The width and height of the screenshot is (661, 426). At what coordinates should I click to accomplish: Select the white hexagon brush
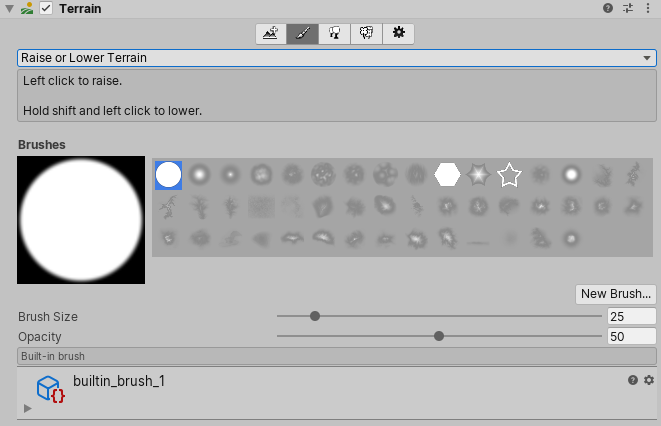click(447, 175)
